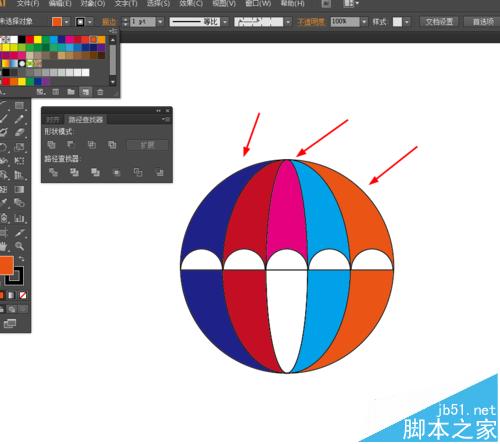Viewport: 500px width, 444px height.
Task: Open the Swatches panel flyout menu
Action: pyautogui.click(x=114, y=31)
